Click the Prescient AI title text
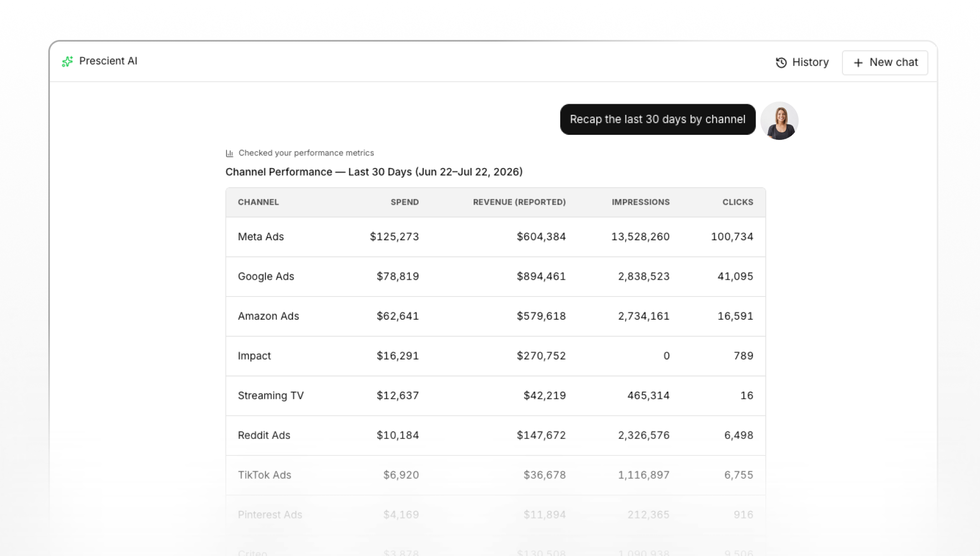Image resolution: width=980 pixels, height=556 pixels. click(x=108, y=61)
